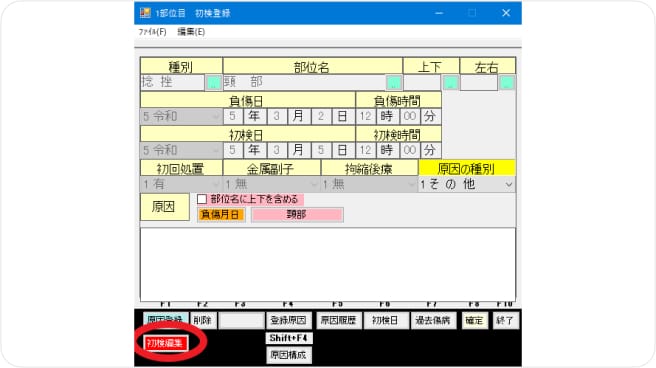Click the green selector button under 左右
Screen dimensions: 656x368
(507, 82)
